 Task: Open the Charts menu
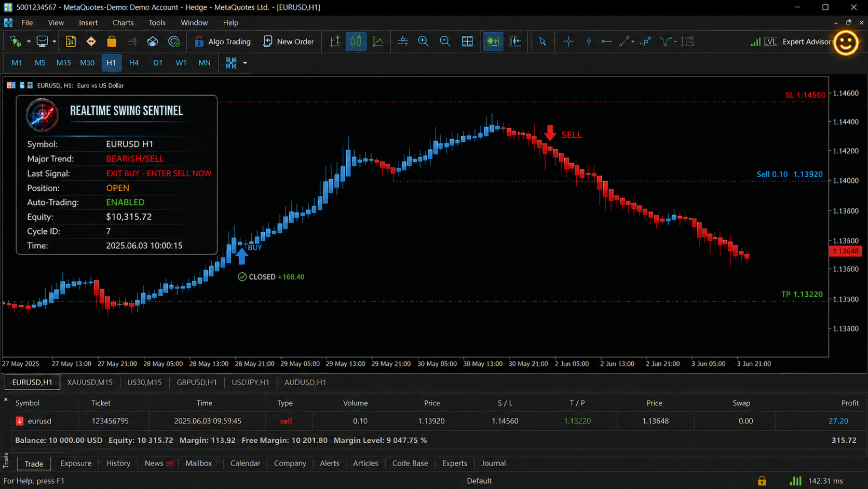(123, 23)
